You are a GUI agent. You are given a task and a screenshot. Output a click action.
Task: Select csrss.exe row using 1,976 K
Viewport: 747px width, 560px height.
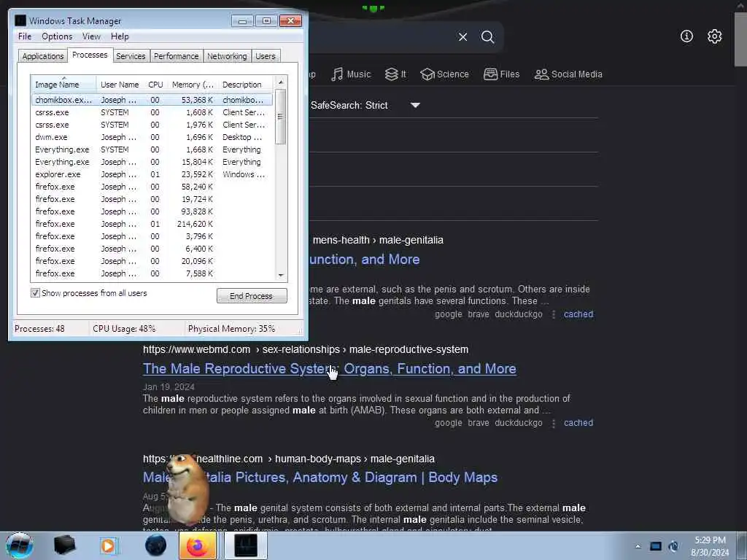coord(152,125)
